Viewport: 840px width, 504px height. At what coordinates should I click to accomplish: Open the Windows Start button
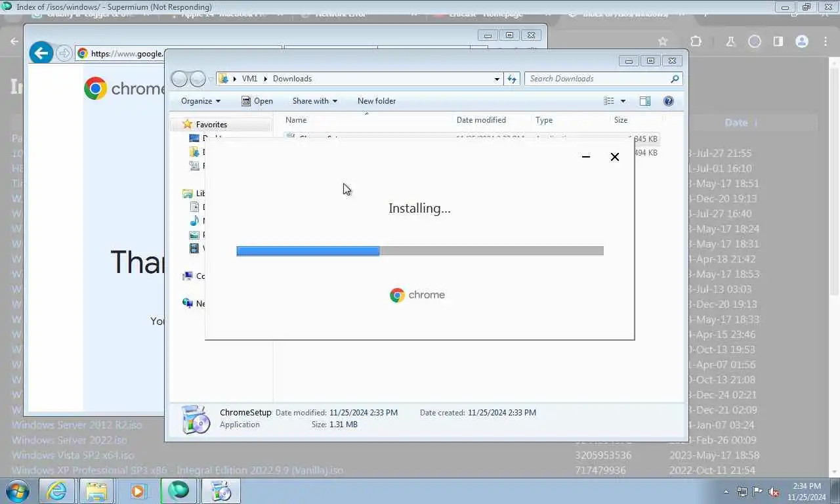coord(17,491)
